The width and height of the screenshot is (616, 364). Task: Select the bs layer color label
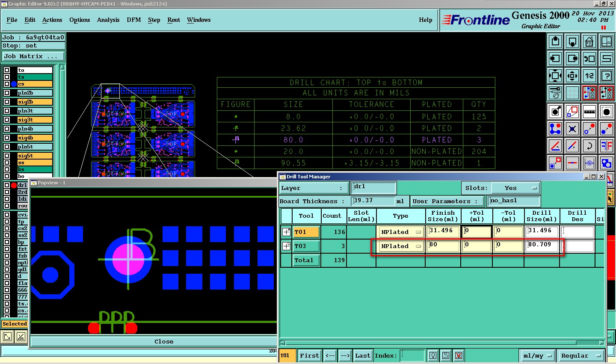[x=35, y=169]
